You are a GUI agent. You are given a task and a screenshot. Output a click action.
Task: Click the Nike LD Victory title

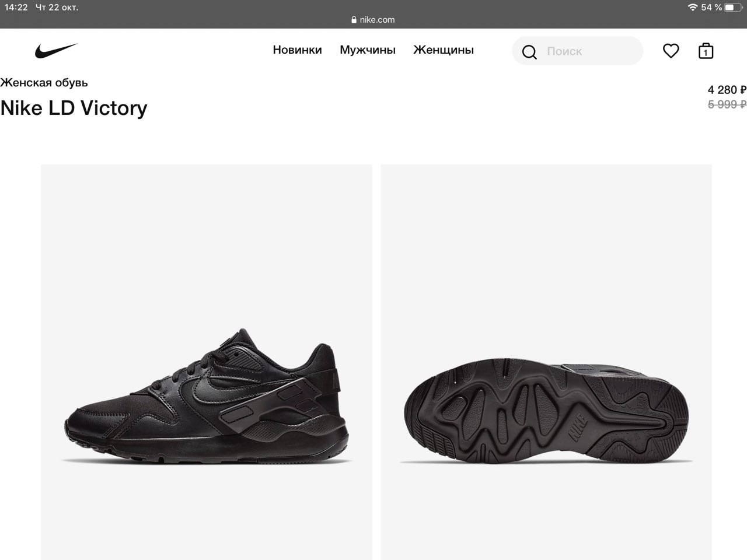click(74, 108)
